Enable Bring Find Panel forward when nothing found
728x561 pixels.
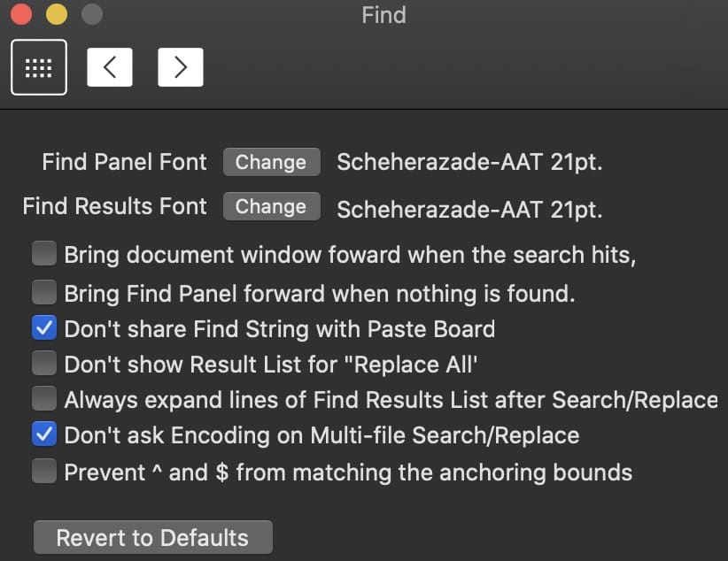tap(43, 291)
